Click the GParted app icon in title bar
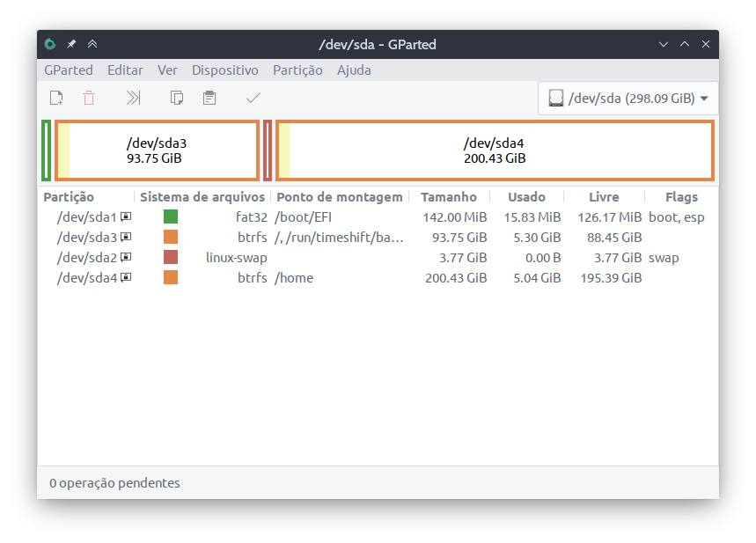Image resolution: width=756 pixels, height=543 pixels. [x=50, y=44]
